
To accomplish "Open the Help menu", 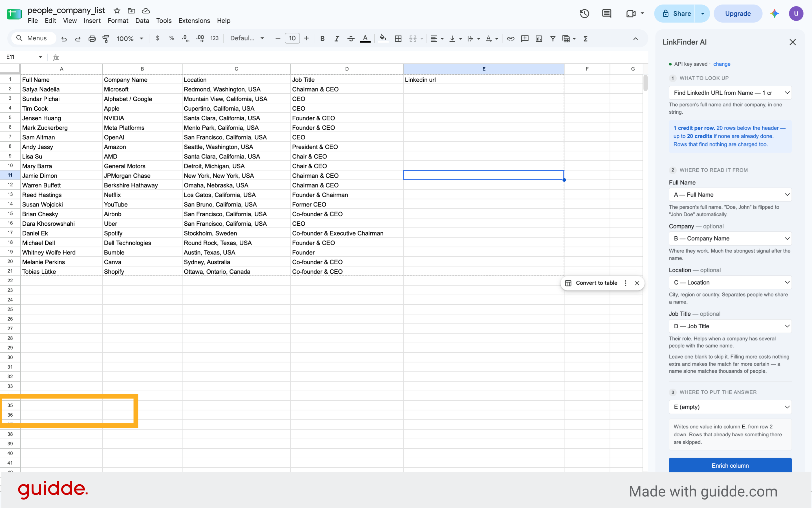I will (x=223, y=21).
